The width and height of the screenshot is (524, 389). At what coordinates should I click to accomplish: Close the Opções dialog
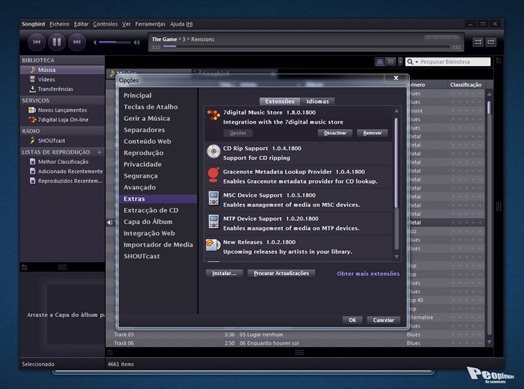pyautogui.click(x=396, y=78)
